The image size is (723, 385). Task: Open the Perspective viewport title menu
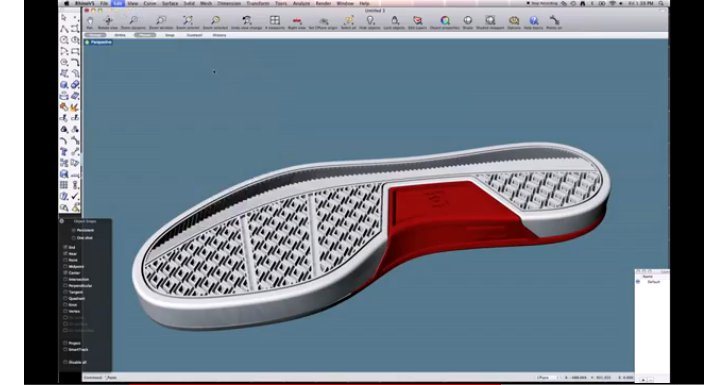101,42
